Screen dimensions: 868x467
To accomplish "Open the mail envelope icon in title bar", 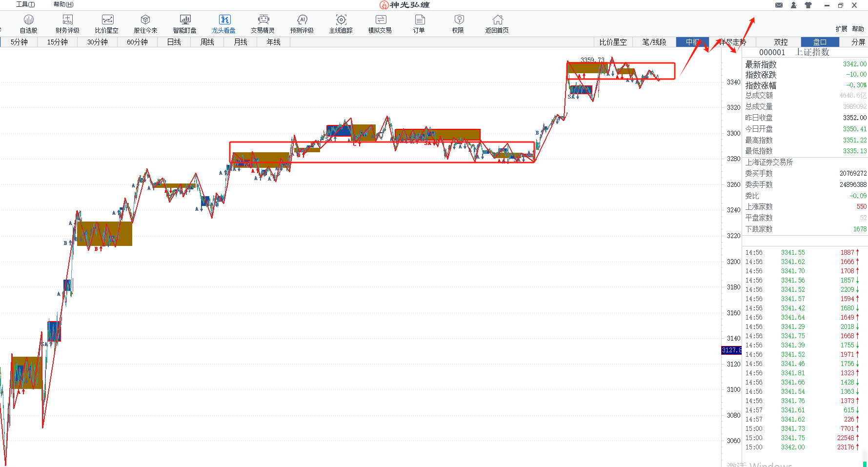I will click(779, 5).
